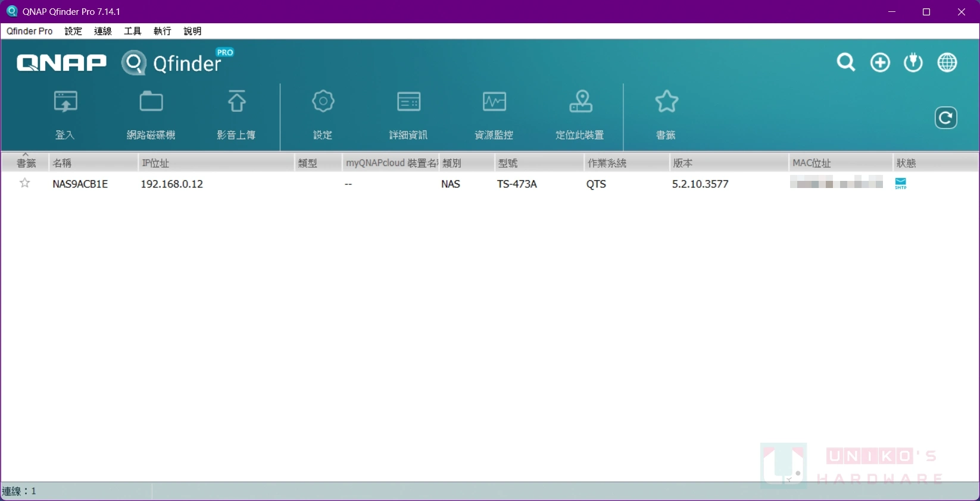Screen dimensions: 980x501
Task: Open the 登入 login tool
Action: [x=65, y=115]
